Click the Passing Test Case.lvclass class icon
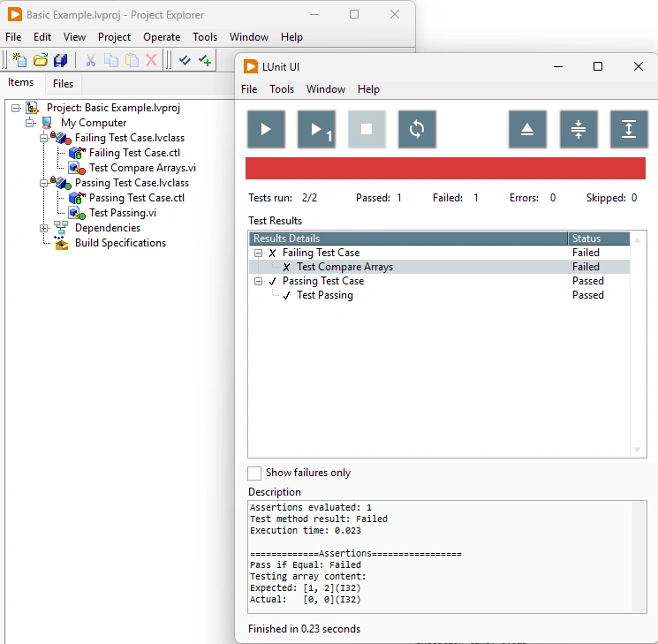The image size is (658, 644). point(61,183)
